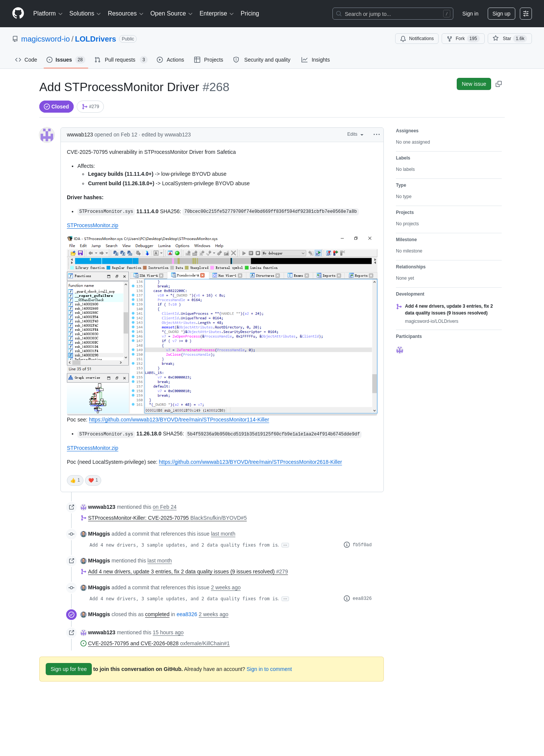Star the LOLDrivers repository
The height and width of the screenshot is (756, 544).
(x=510, y=39)
